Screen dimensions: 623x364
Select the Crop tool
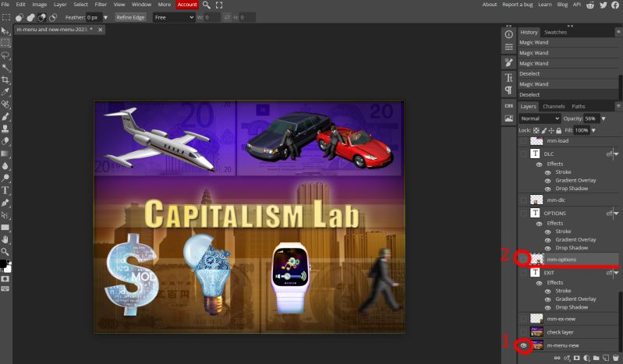(x=5, y=80)
